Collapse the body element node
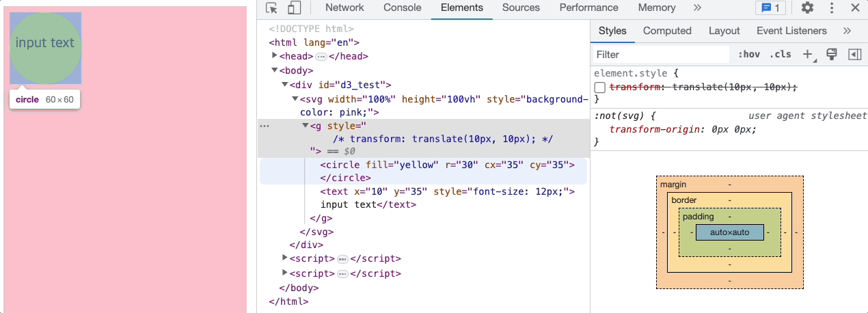This screenshot has height=313, width=868. pyautogui.click(x=275, y=70)
